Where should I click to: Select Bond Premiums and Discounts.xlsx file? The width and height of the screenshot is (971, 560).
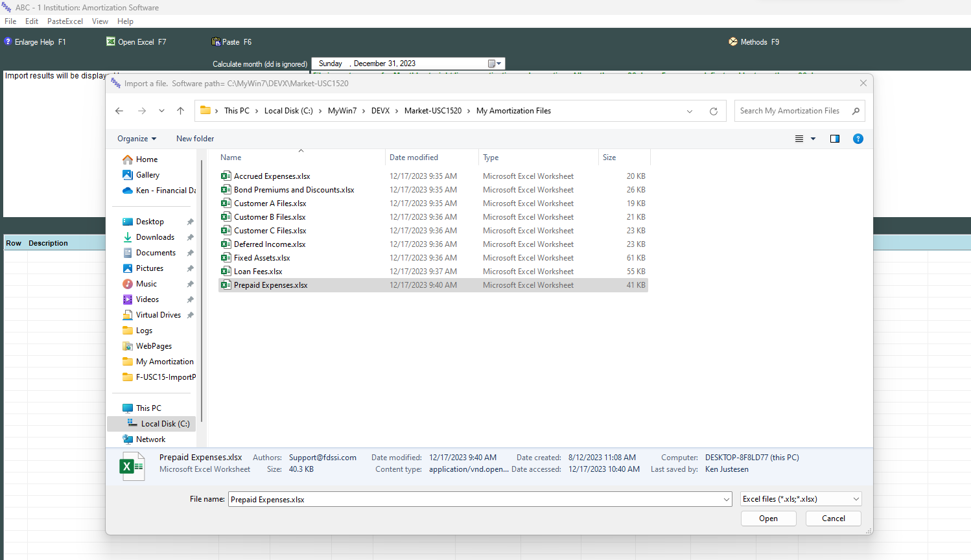pos(294,190)
